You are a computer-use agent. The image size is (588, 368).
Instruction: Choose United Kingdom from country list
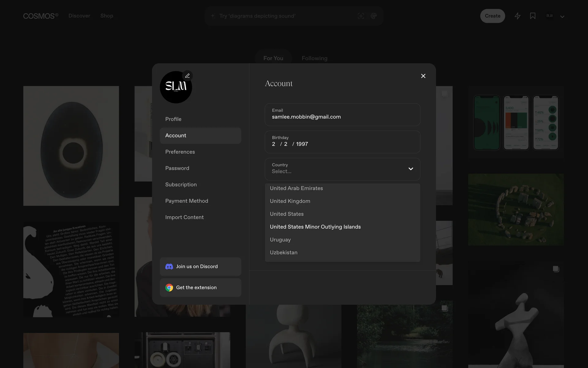[x=290, y=201]
